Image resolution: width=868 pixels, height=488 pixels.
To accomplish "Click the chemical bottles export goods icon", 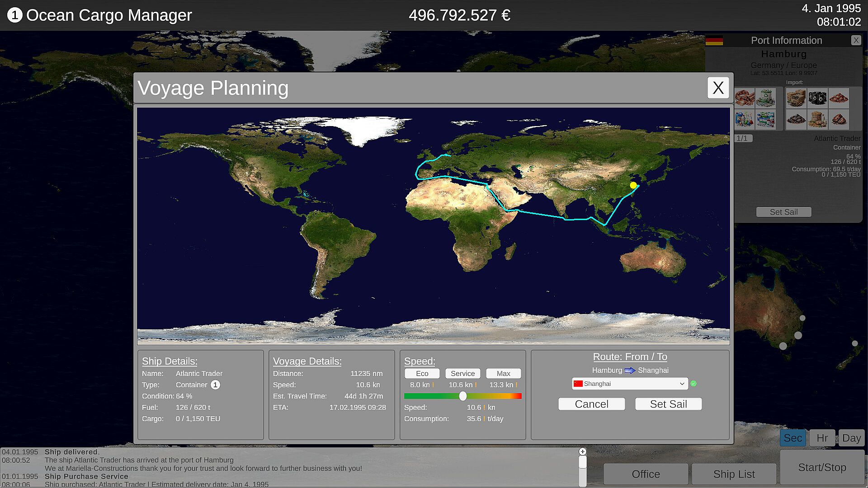I will pos(745,119).
